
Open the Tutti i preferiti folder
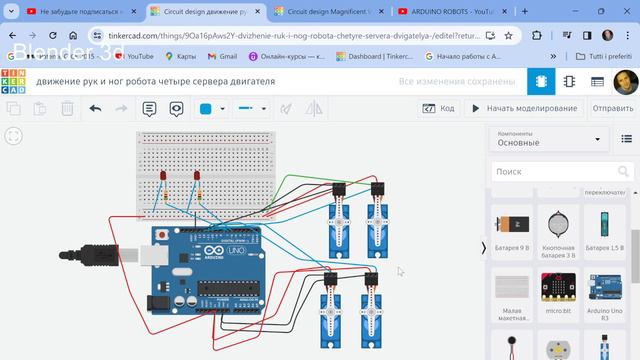[604, 56]
